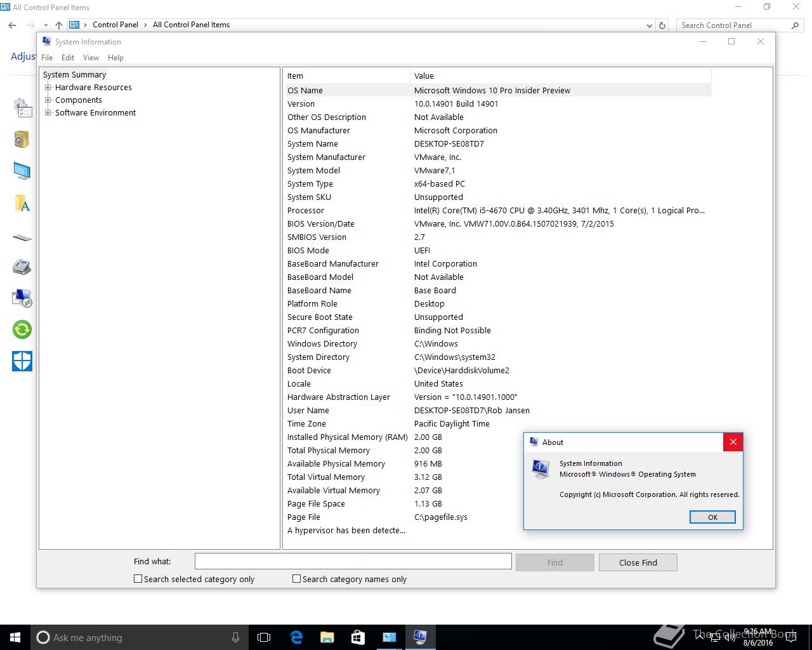This screenshot has width=812, height=650.
Task: Select System Summary in the tree
Action: click(x=74, y=75)
